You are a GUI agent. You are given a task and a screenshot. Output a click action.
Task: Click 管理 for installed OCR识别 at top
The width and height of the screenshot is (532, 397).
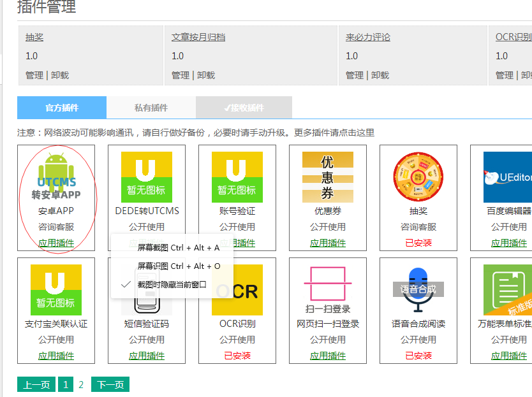[504, 75]
